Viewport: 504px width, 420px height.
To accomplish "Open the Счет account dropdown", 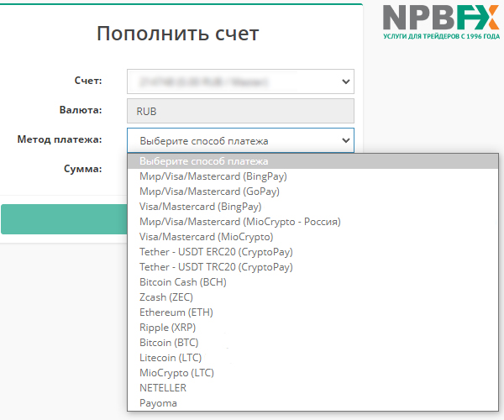I will point(240,81).
